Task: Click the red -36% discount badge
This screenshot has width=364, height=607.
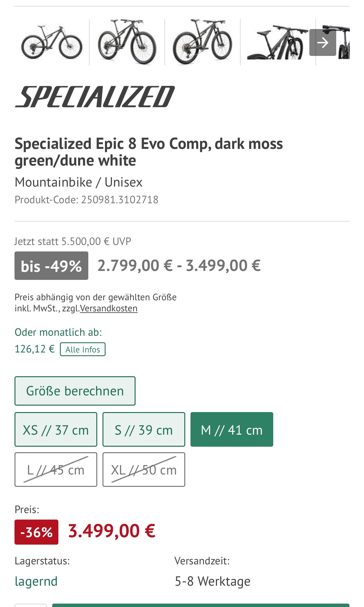Action: click(x=36, y=532)
